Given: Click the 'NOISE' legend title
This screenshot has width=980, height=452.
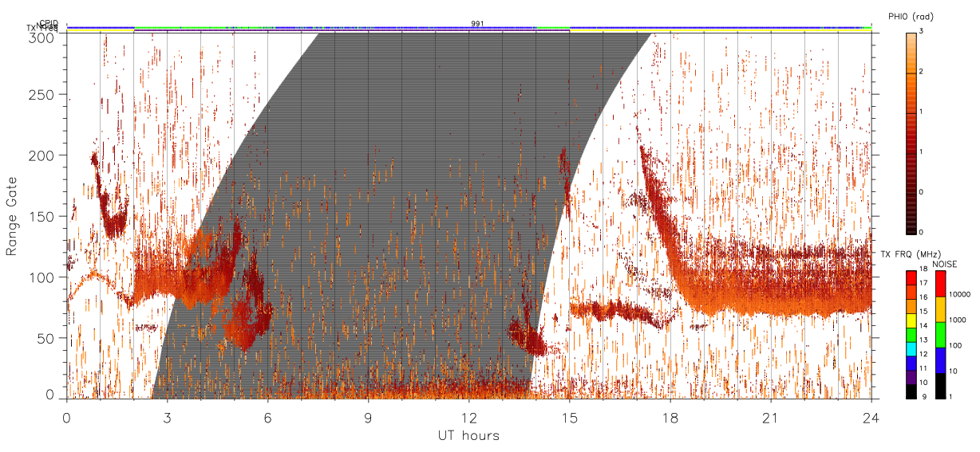Looking at the screenshot, I should pyautogui.click(x=944, y=262).
